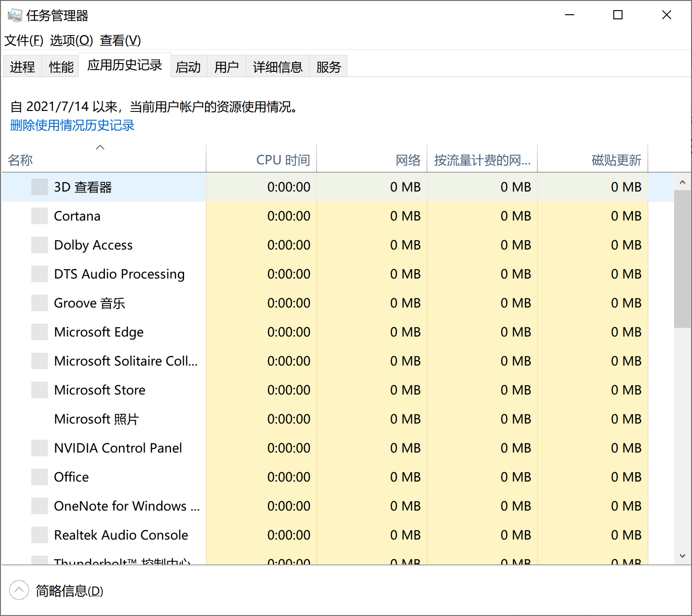The width and height of the screenshot is (692, 616).
Task: Click the 网络 value for Groove 音乐
Action: tap(405, 303)
